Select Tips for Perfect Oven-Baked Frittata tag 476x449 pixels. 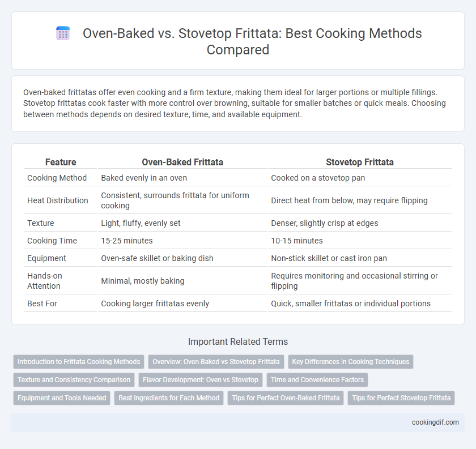[x=286, y=398]
